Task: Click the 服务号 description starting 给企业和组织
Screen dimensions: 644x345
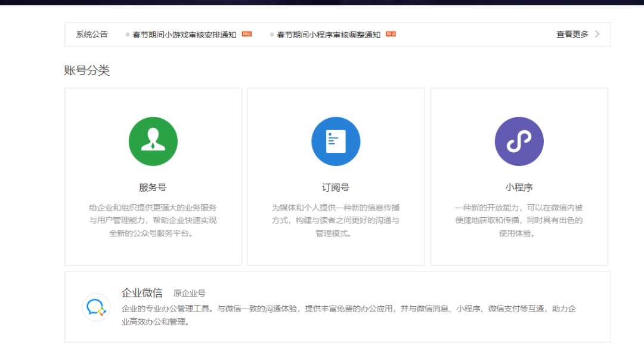Action: pyautogui.click(x=153, y=220)
